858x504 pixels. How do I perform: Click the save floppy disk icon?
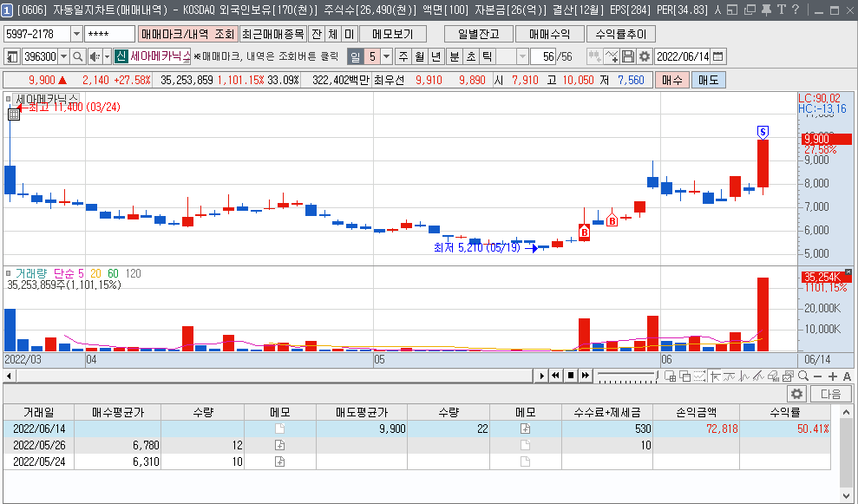pyautogui.click(x=628, y=56)
